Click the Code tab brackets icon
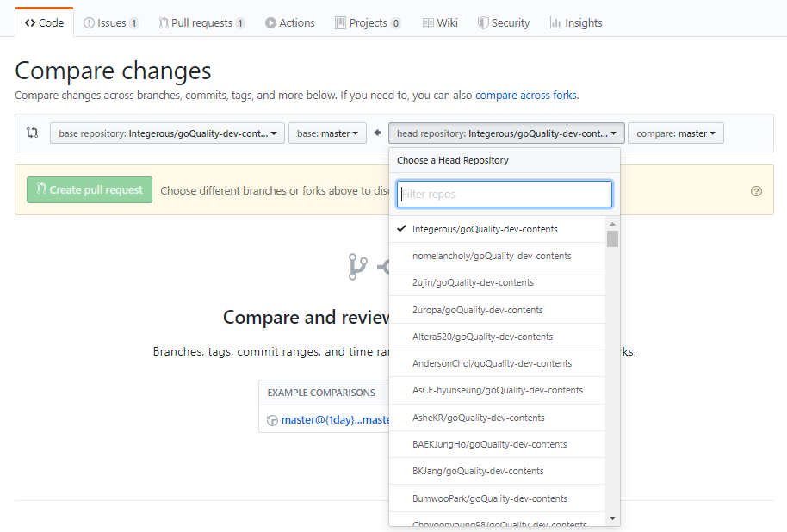787x532 pixels. (x=30, y=22)
